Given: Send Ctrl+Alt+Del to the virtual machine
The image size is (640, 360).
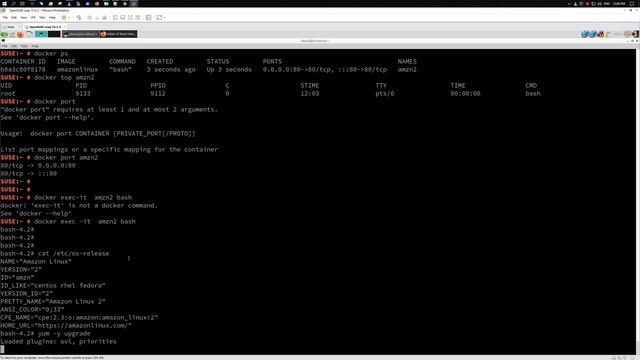Looking at the screenshot, I should 79,18.
